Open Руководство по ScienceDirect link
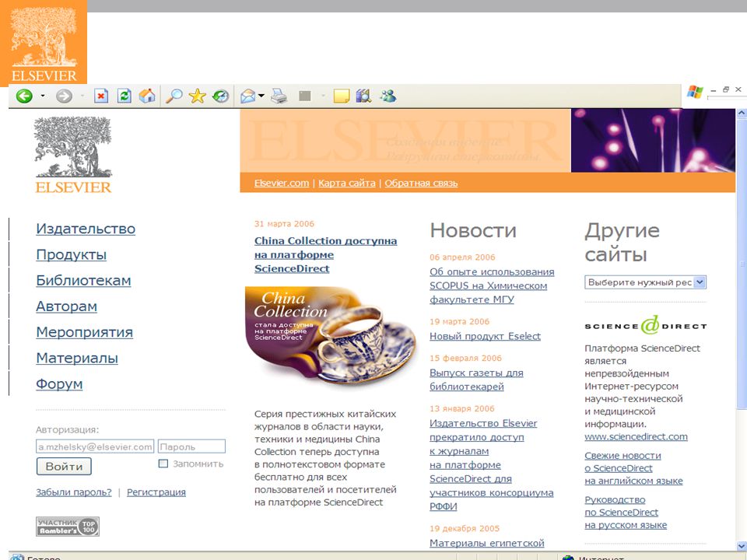 tap(626, 513)
